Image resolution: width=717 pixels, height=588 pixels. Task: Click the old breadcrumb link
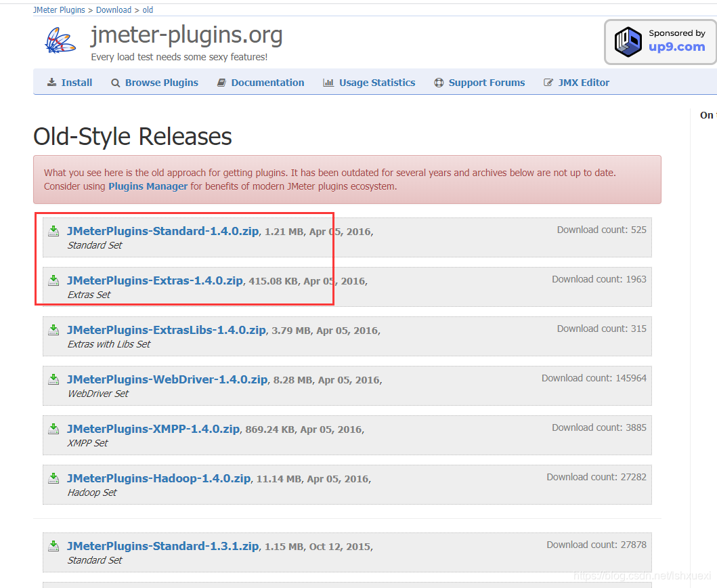(148, 10)
